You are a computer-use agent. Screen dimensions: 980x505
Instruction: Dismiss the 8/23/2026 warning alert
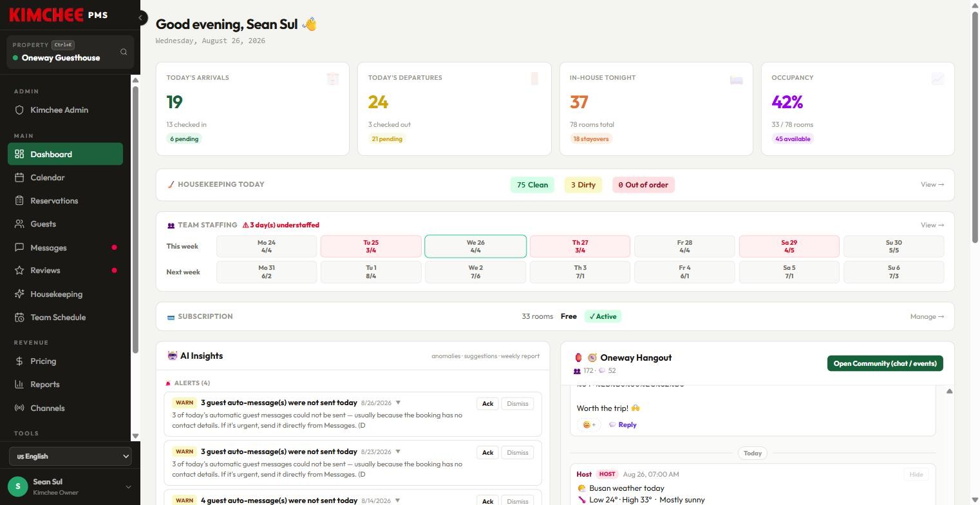click(x=518, y=453)
